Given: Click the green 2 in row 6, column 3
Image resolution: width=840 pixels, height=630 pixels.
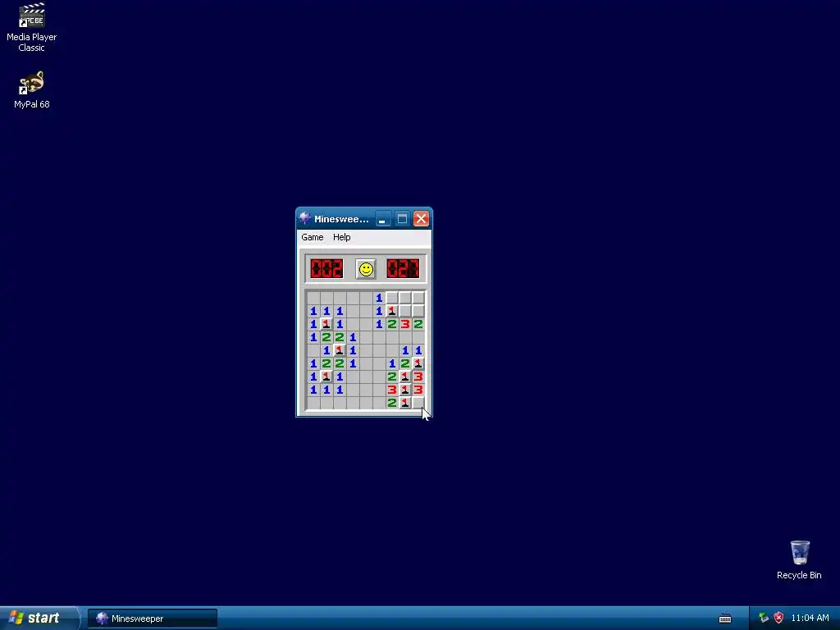Looking at the screenshot, I should coord(340,363).
